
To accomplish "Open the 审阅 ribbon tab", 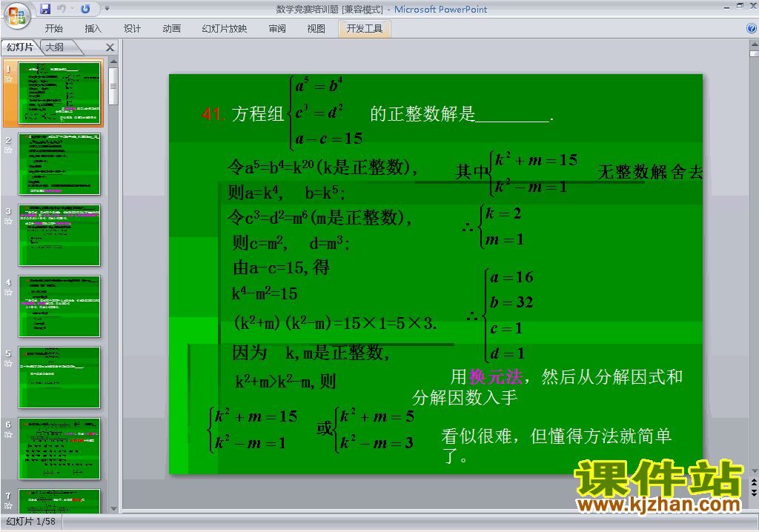I will (277, 29).
